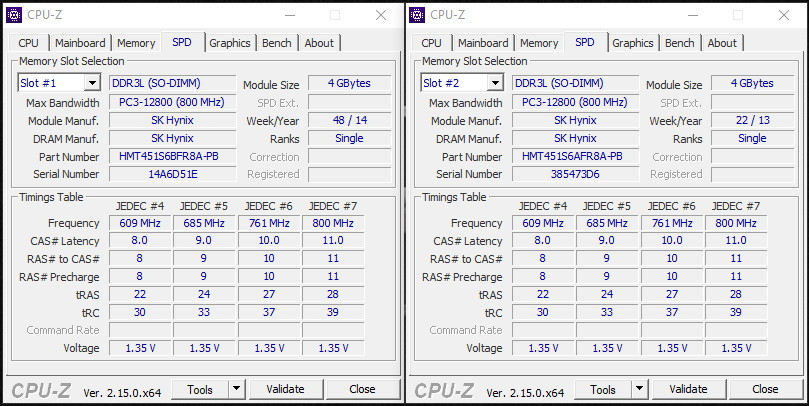Expand the Tools dropdown arrow in left window
809x406 pixels.
pos(236,389)
